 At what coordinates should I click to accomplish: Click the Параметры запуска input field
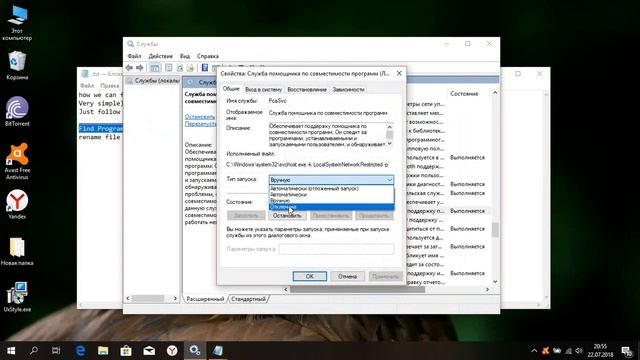(x=336, y=249)
